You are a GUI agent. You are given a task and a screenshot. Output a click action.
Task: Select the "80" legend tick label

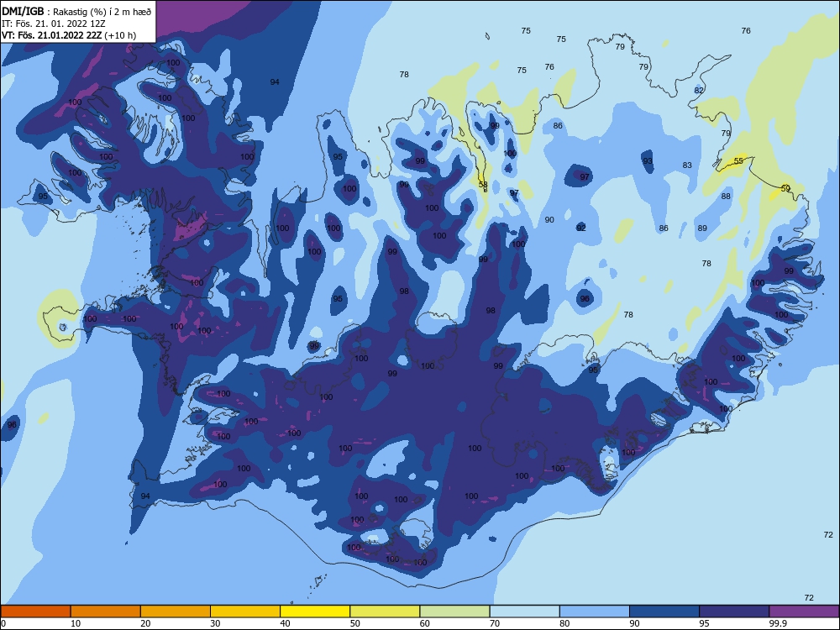click(565, 623)
